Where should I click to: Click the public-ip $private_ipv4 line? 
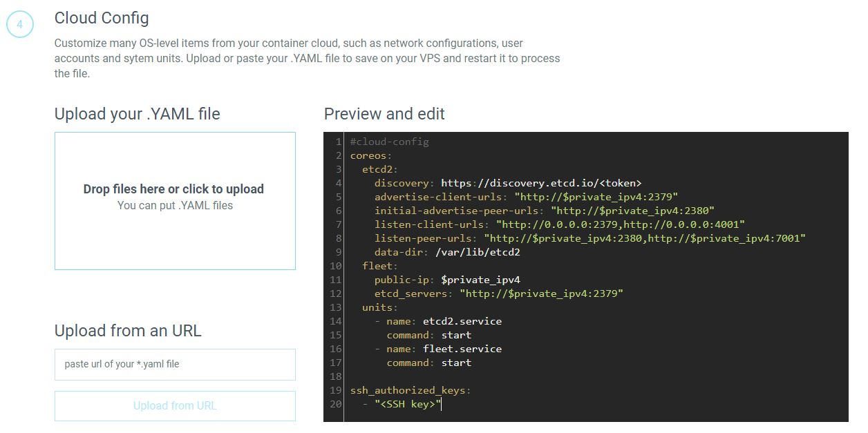coord(447,280)
